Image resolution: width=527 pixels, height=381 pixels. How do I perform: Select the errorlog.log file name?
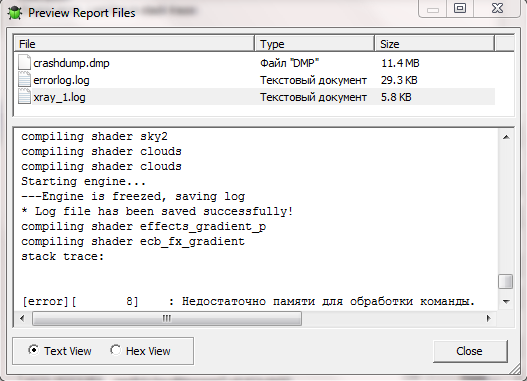pos(61,80)
